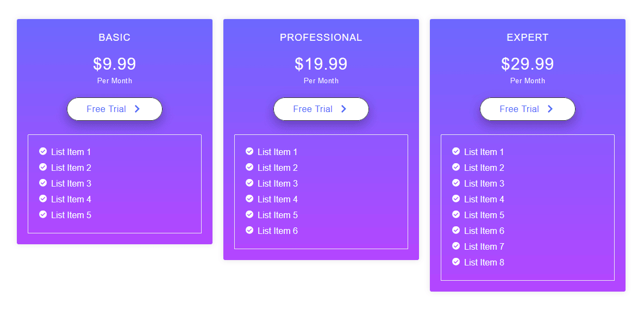This screenshot has height=309, width=644.
Task: Click the EXPERT plan heading
Action: [x=527, y=38]
